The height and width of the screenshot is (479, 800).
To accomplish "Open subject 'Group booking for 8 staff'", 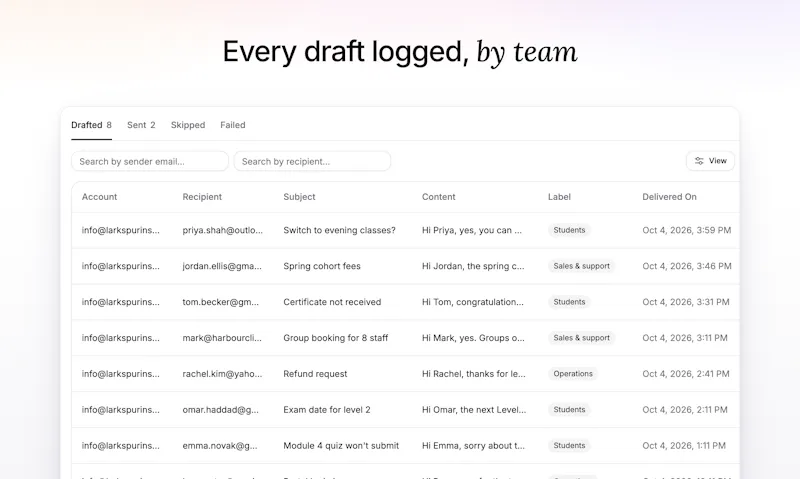I will 336,338.
